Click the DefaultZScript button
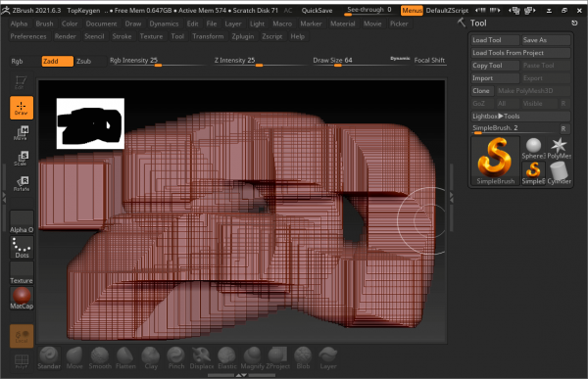The image size is (588, 379). [x=447, y=11]
